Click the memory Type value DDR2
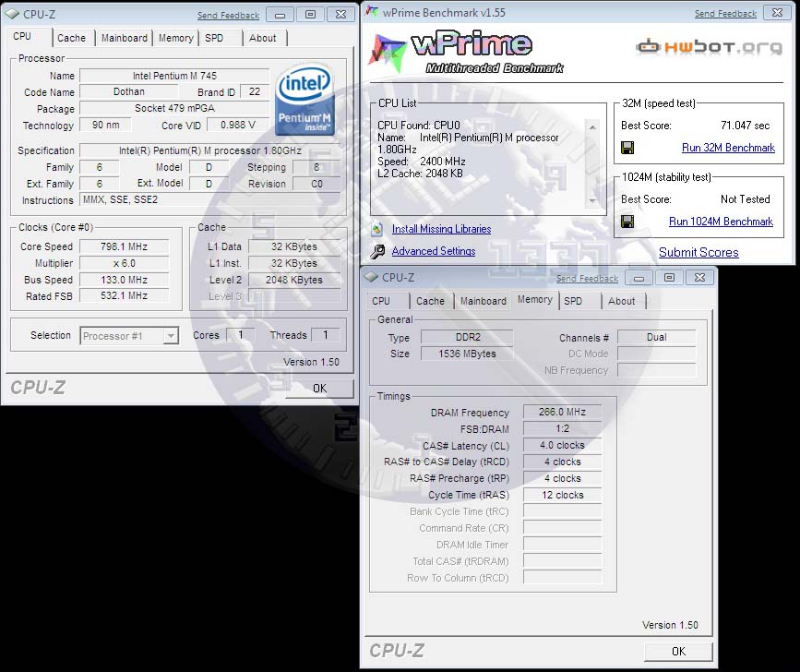 click(x=467, y=337)
